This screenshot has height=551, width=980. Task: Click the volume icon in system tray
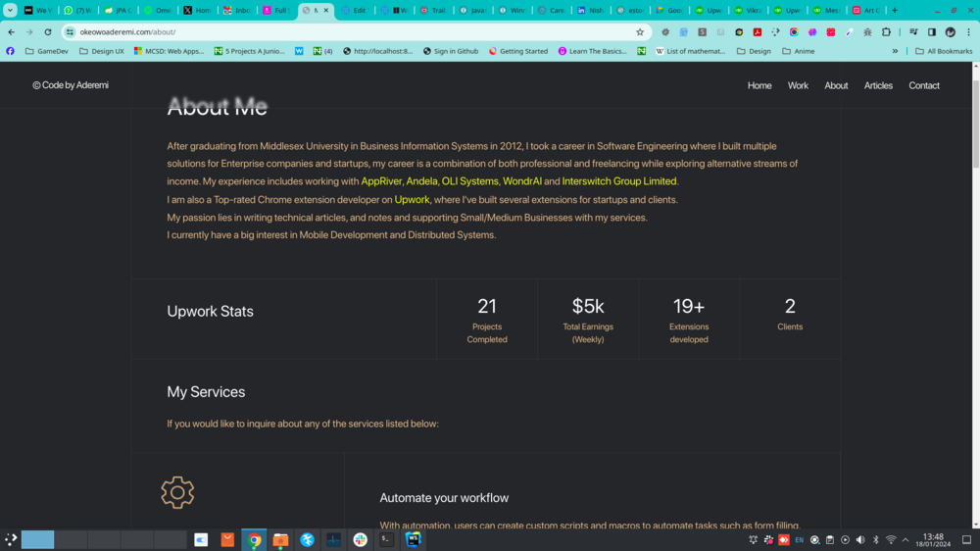860,540
